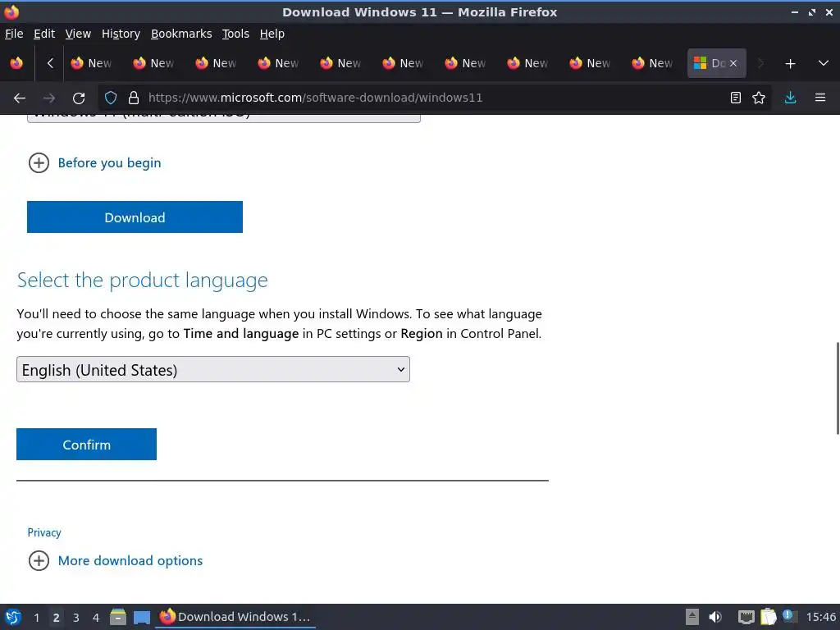Open a new tab with plus

pos(790,63)
